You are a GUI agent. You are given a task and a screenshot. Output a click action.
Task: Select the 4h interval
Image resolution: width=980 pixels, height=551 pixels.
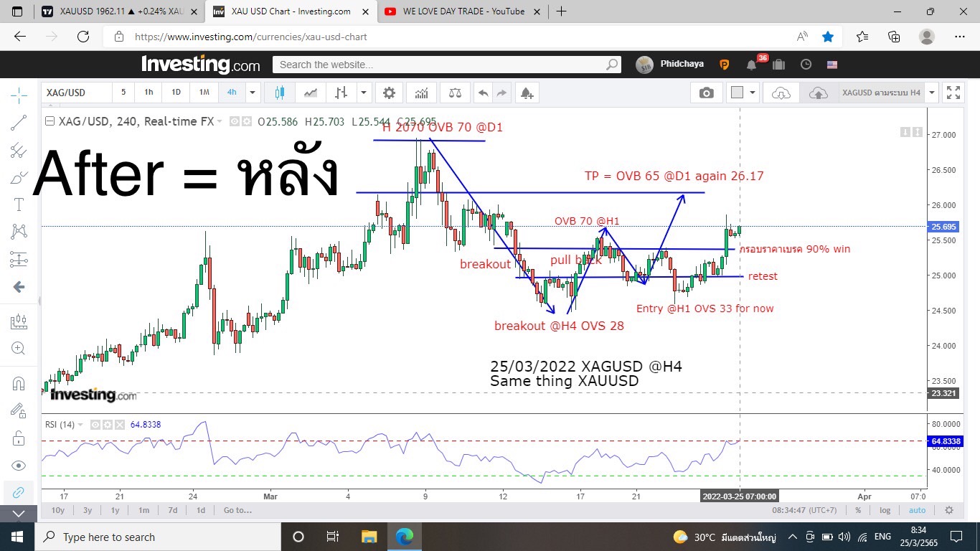pos(232,93)
